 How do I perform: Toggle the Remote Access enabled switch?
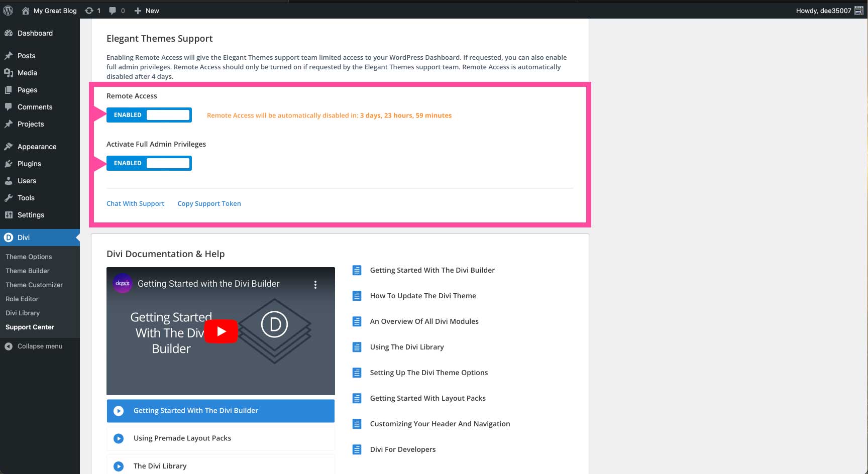[x=149, y=115]
